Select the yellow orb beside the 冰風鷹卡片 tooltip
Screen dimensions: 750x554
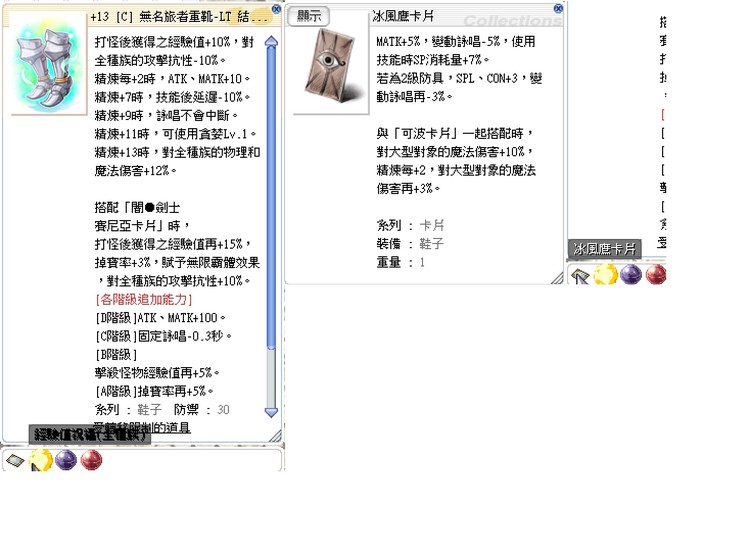[606, 275]
